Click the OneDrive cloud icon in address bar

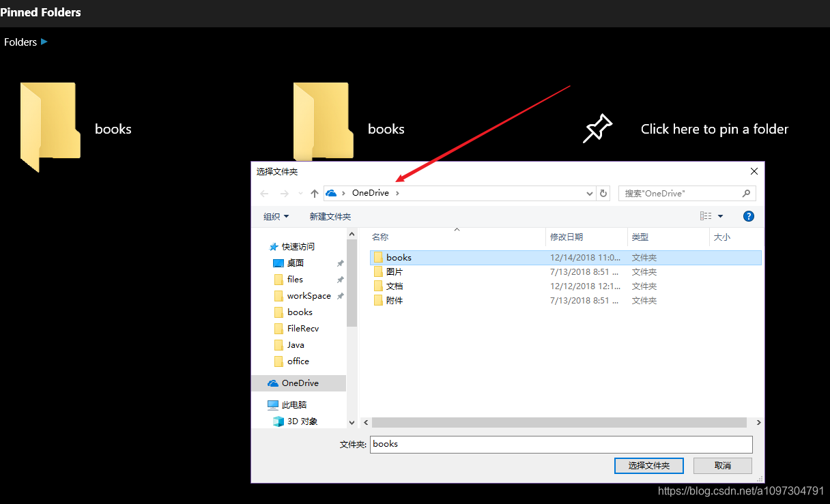(x=332, y=194)
